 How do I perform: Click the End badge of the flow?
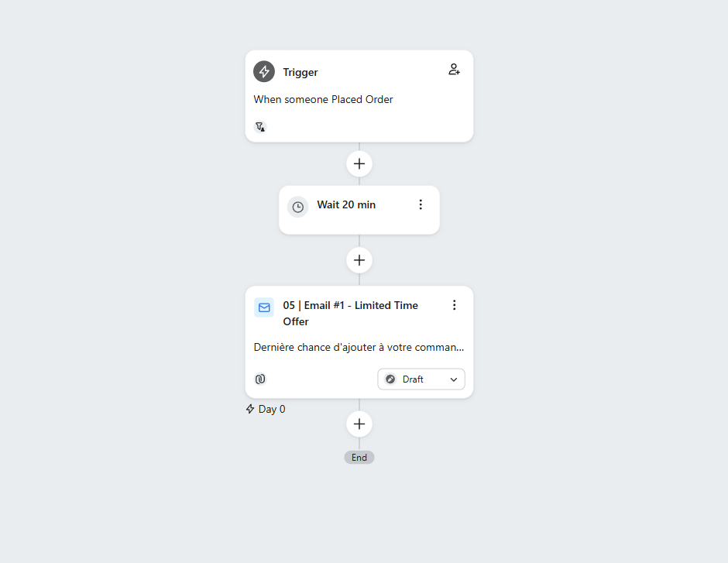pyautogui.click(x=359, y=458)
